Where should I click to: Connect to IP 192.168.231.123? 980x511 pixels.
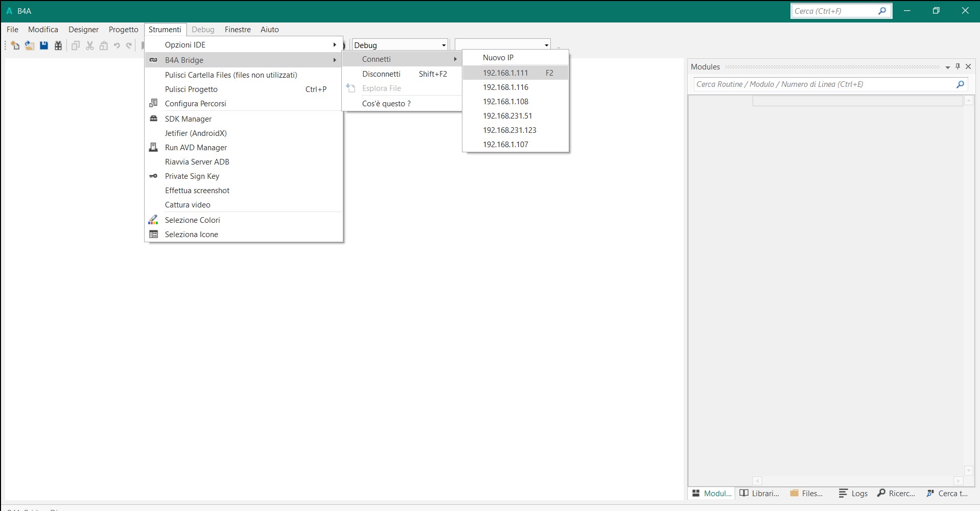516,130
